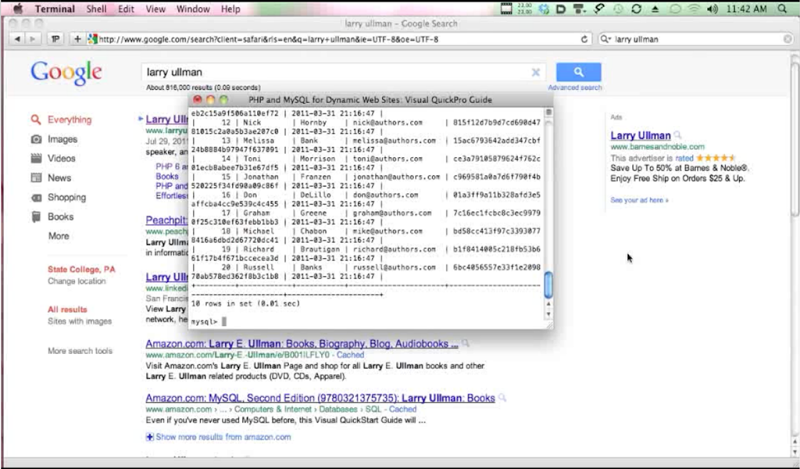Image resolution: width=800 pixels, height=469 pixels.
Task: Click the Time Machine icon in menu bar
Action: (618, 9)
